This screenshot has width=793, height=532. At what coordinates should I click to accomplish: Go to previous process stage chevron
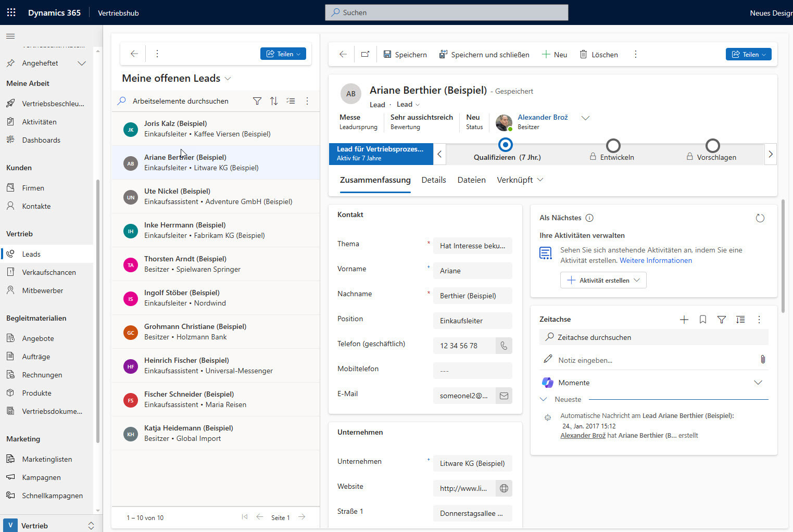coord(439,154)
